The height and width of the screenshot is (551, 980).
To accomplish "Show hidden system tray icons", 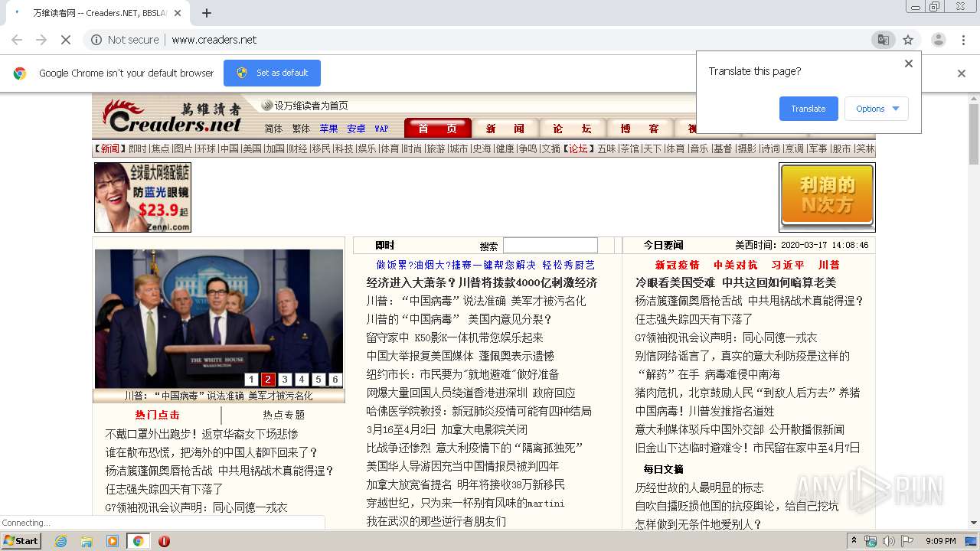I will pyautogui.click(x=854, y=541).
